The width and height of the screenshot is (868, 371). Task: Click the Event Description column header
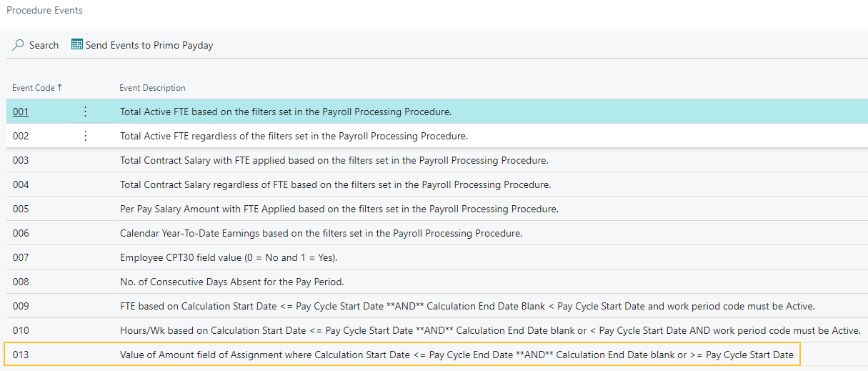[x=152, y=88]
